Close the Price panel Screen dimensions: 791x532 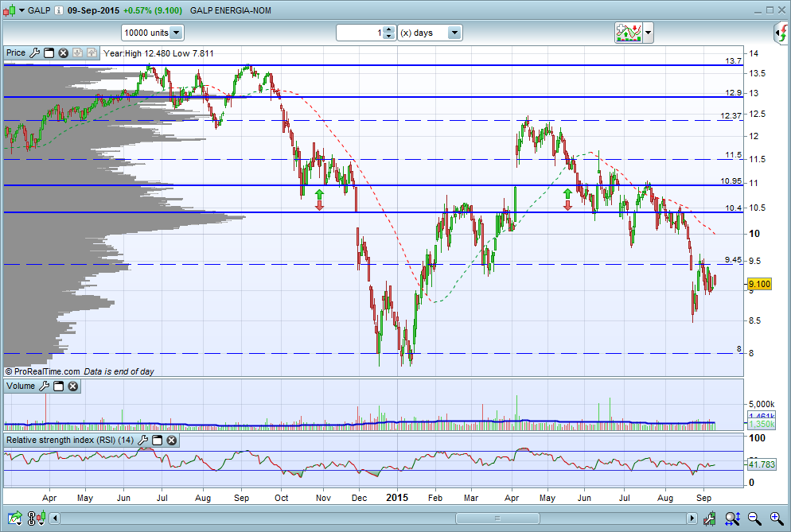click(63, 53)
